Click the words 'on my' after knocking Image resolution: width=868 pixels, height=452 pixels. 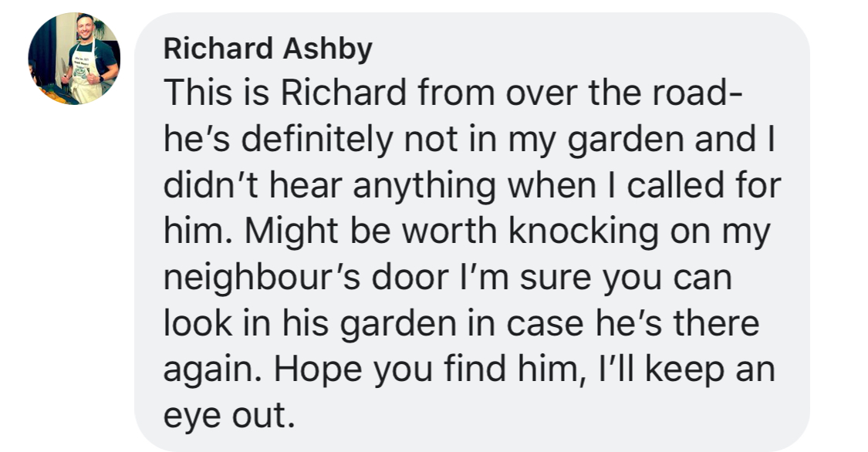(718, 232)
